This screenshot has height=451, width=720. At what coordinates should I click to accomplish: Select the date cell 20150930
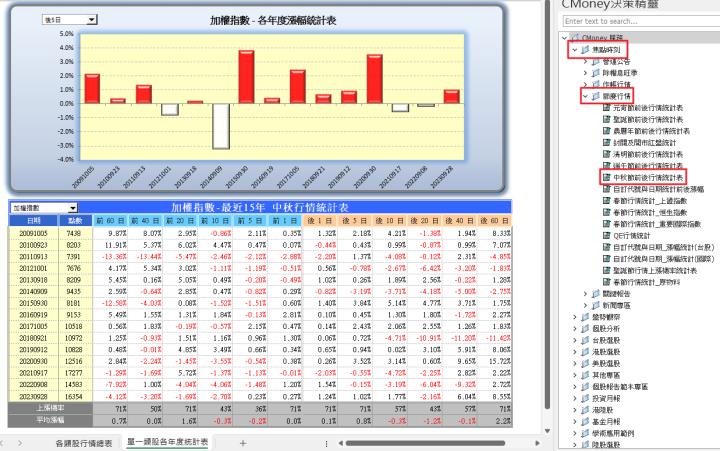pyautogui.click(x=34, y=303)
